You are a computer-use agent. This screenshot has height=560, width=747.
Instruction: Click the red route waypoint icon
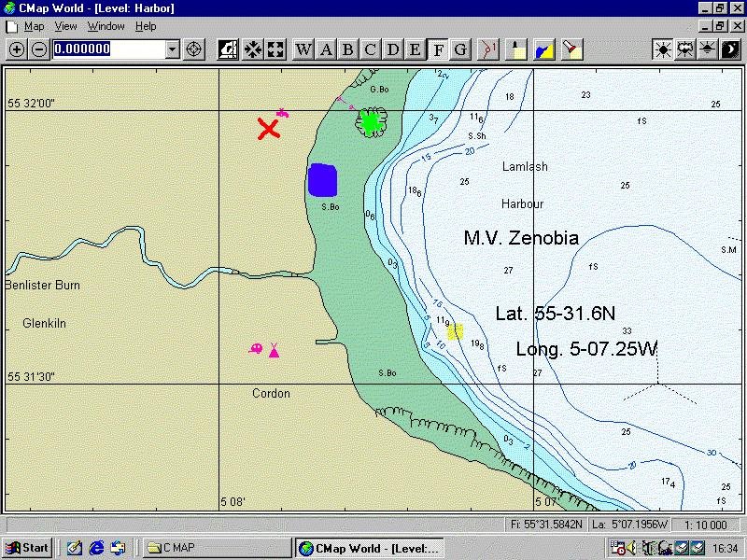pos(488,49)
